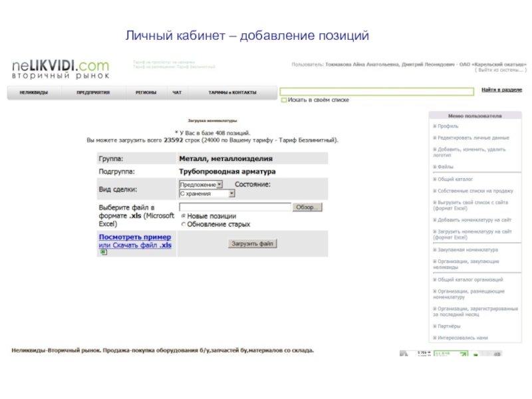532x399 pixels.
Task: Click the Загрузка номенклатуры heading
Action: (212, 120)
